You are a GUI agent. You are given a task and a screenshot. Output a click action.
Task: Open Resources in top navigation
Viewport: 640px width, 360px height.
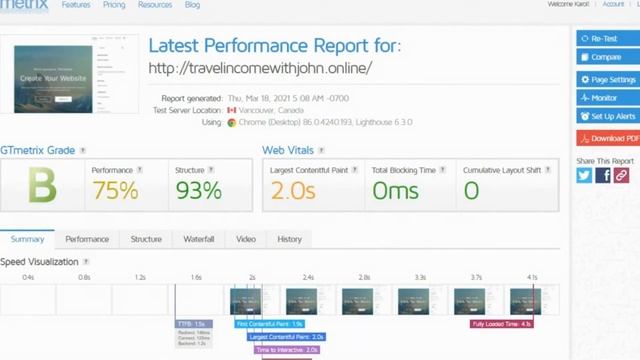155,5
